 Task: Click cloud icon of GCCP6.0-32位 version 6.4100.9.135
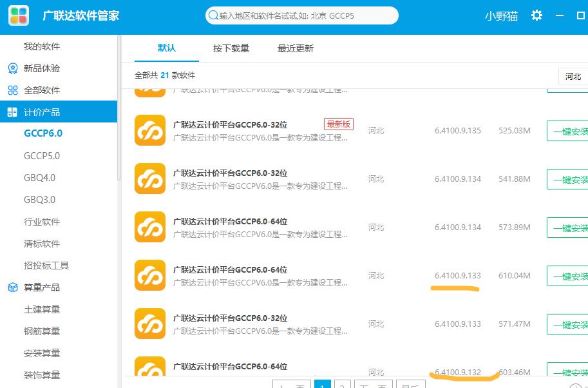click(x=150, y=130)
